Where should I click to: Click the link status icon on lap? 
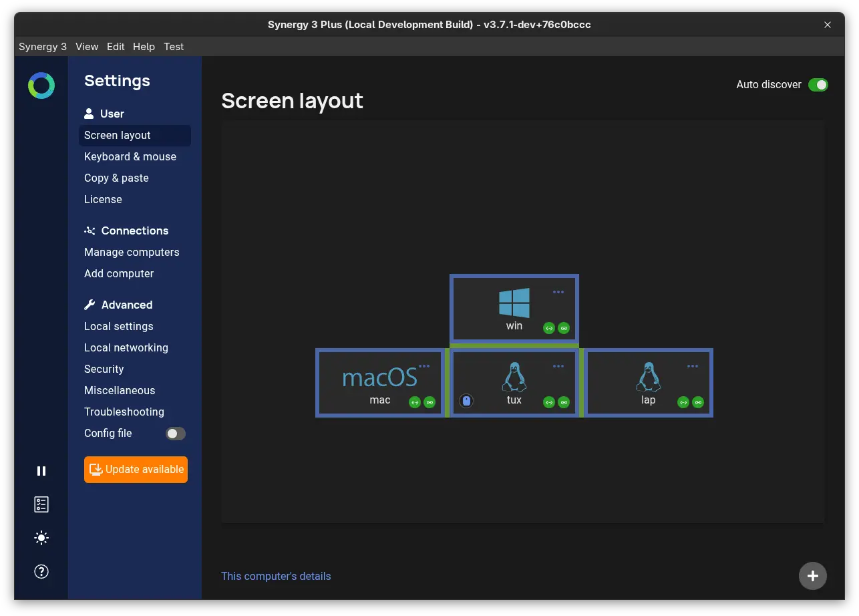(x=698, y=402)
